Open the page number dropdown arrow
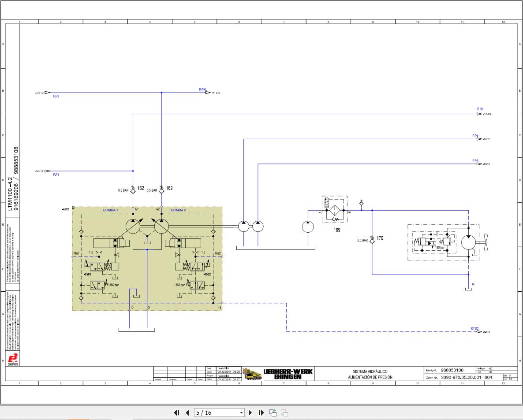The width and height of the screenshot is (523, 420). [x=241, y=413]
